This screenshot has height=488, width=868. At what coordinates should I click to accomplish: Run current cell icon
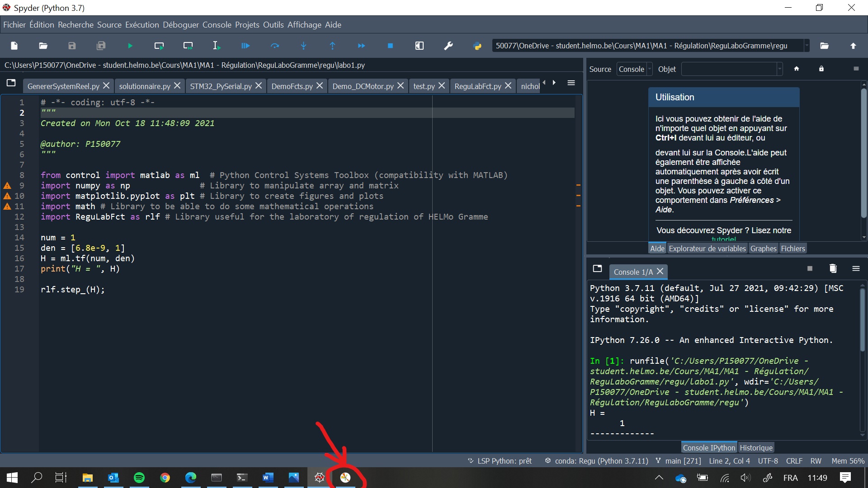[159, 46]
